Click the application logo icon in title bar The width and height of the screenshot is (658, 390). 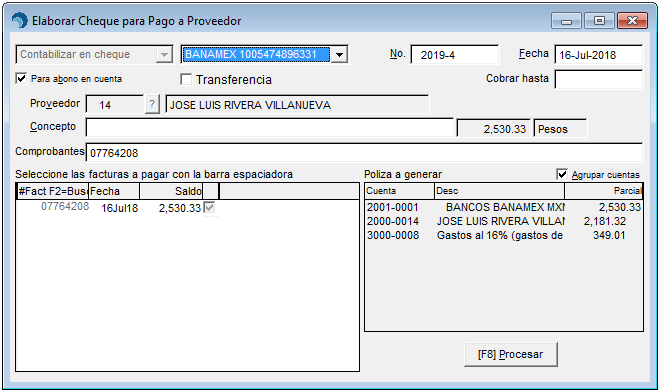pyautogui.click(x=19, y=21)
